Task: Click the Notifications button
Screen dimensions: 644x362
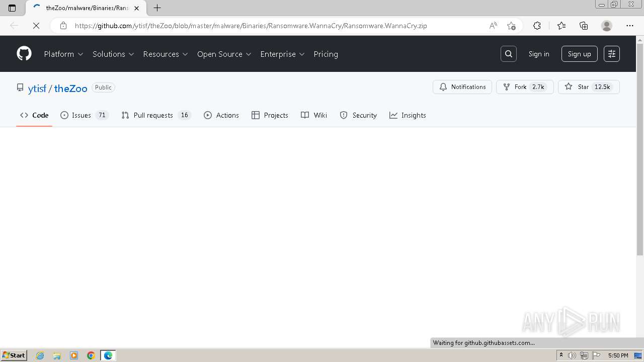Action: point(462,87)
